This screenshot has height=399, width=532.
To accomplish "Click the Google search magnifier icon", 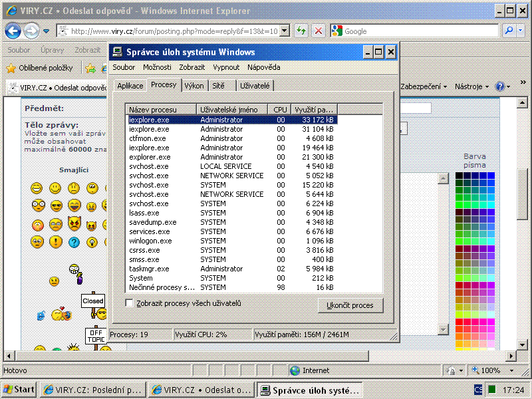I will pyautogui.click(x=509, y=31).
